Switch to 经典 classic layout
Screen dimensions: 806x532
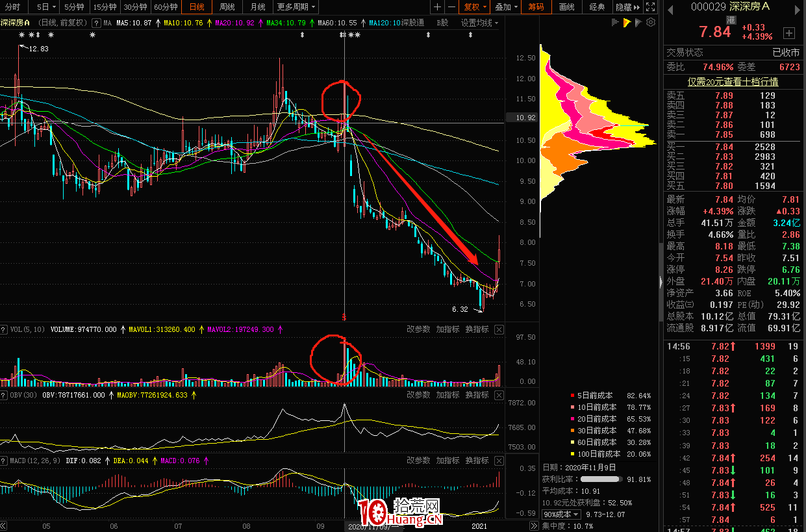coord(597,7)
